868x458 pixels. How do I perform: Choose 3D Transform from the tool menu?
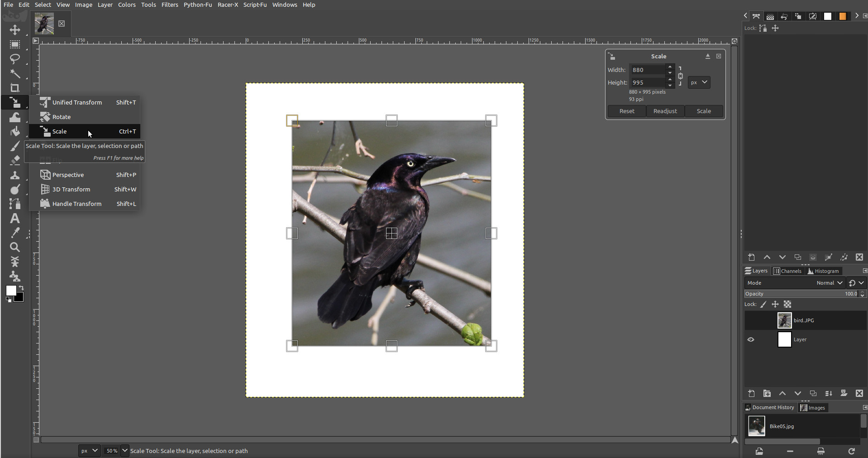click(x=85, y=189)
